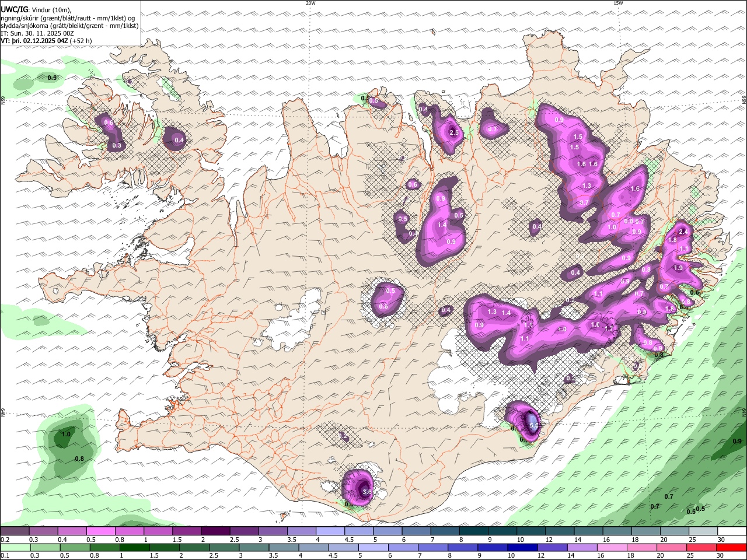Select the darkest purple swatch above the 2 label
747x560 pixels.
click(215, 531)
